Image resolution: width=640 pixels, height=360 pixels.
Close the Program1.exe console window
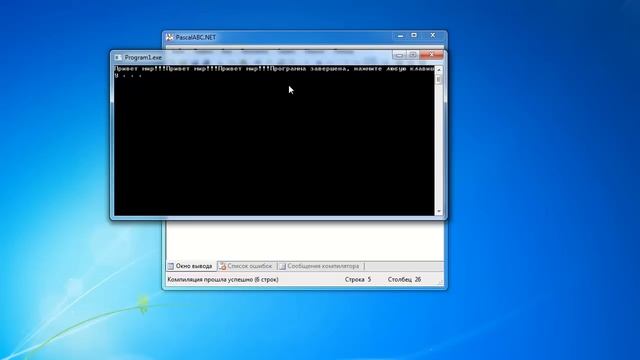[431, 55]
